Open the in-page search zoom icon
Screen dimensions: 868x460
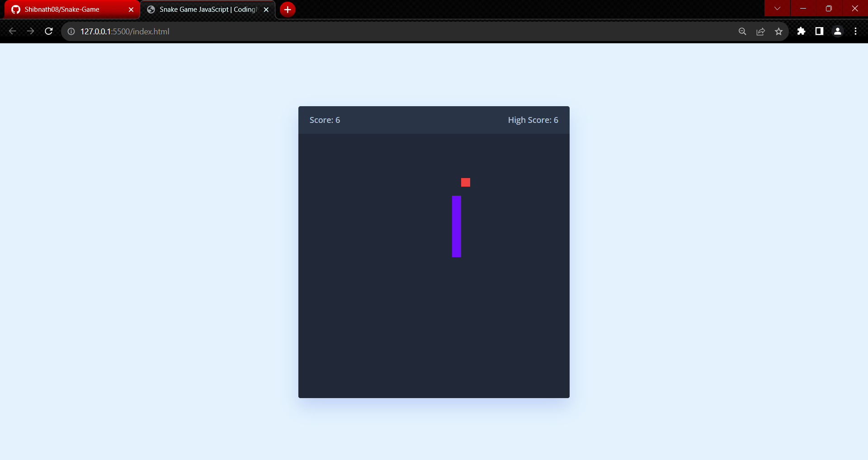pos(742,31)
